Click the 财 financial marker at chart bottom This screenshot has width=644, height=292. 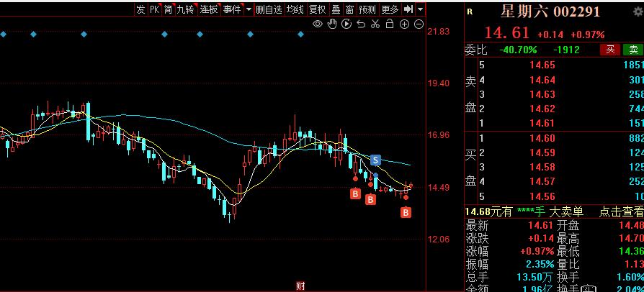pyautogui.click(x=300, y=286)
